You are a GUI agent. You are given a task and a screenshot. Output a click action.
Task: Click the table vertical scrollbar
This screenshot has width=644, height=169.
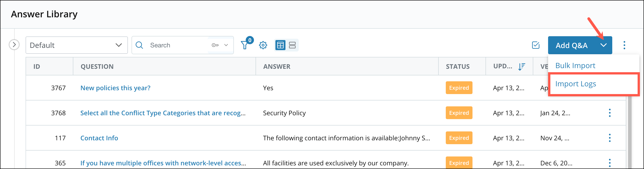click(630, 132)
